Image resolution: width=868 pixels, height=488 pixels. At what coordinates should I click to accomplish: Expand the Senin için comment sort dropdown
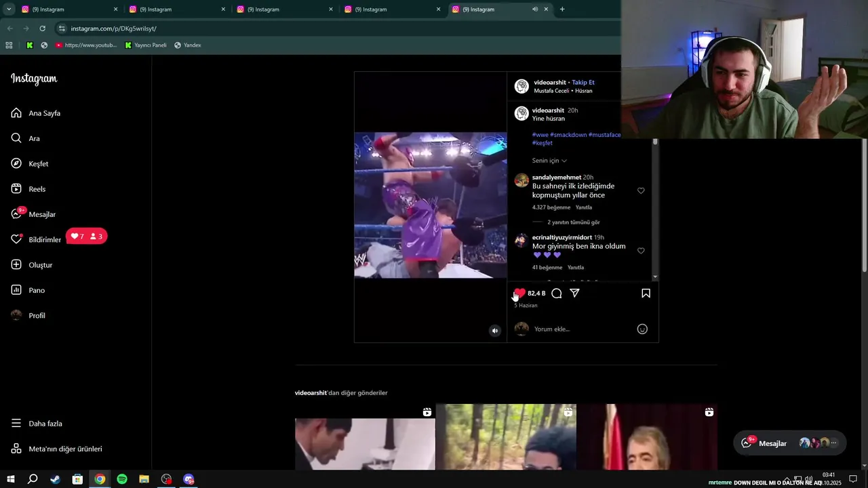pos(549,161)
